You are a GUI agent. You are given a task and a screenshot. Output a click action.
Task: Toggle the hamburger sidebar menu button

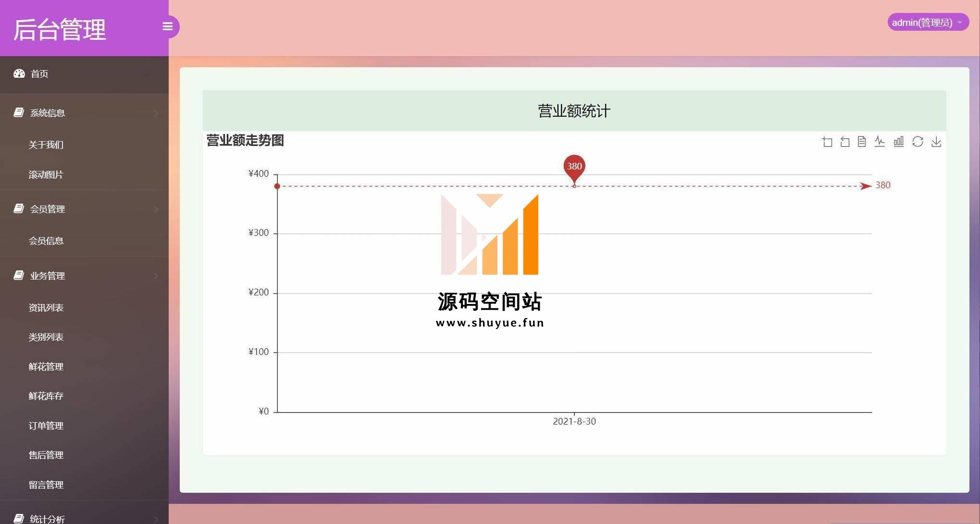pyautogui.click(x=167, y=26)
